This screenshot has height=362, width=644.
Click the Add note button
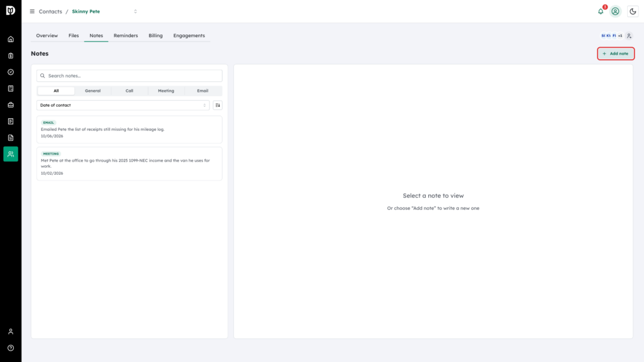click(616, 54)
